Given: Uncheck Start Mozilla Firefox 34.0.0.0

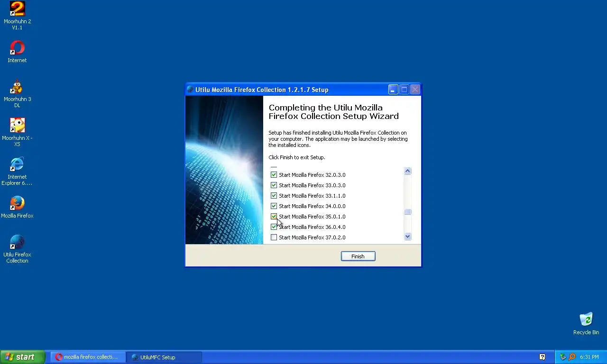Looking at the screenshot, I should coord(274,206).
